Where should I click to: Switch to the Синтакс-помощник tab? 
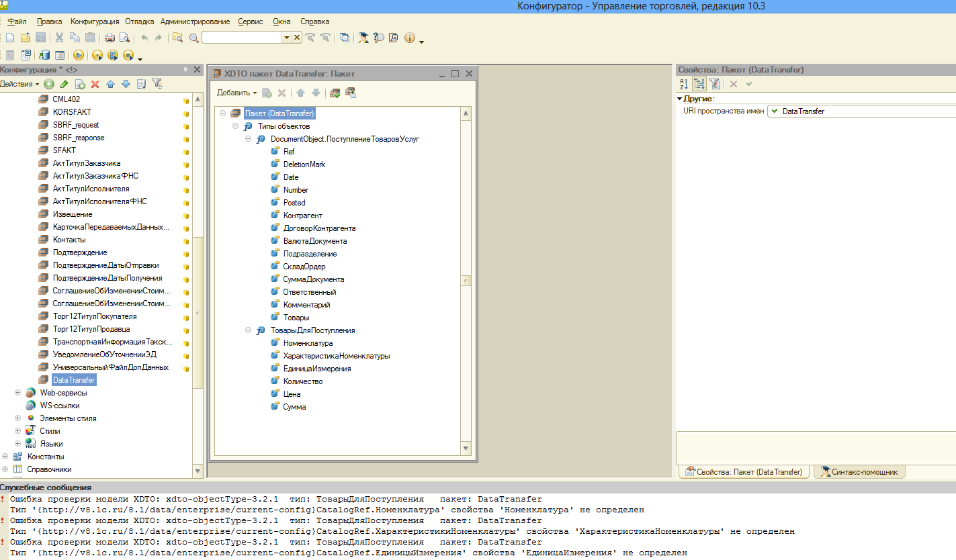pos(859,472)
